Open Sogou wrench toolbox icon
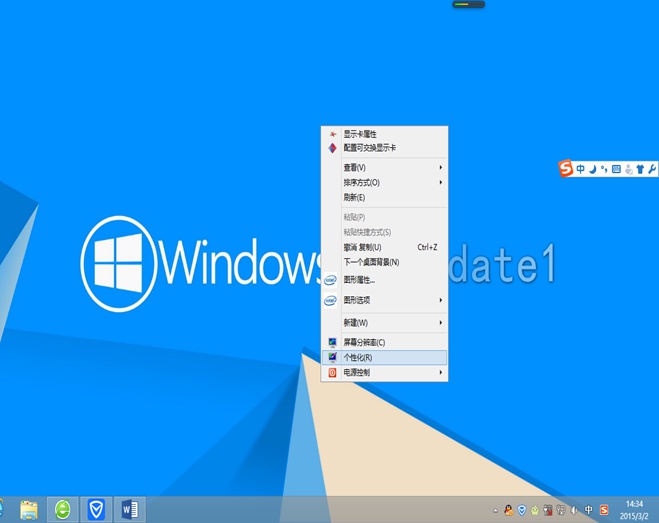Viewport: 659px width, 523px height. pos(652,169)
